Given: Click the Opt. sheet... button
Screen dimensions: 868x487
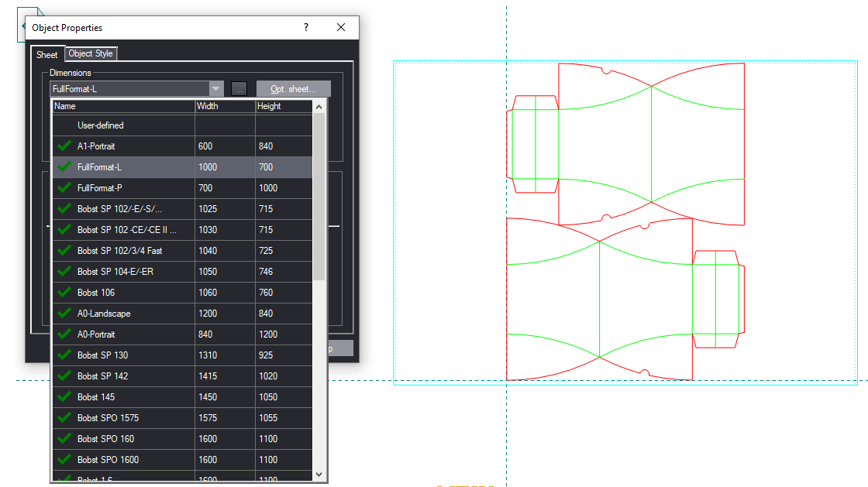Looking at the screenshot, I should [293, 89].
